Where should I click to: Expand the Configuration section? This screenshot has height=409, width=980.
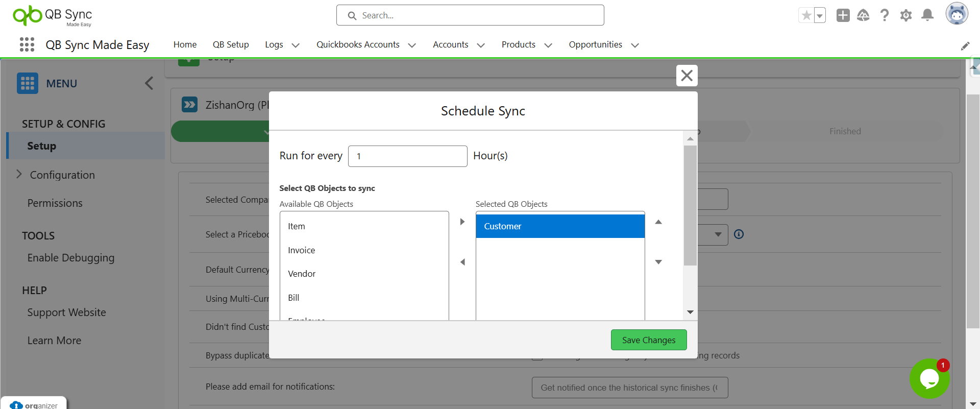pyautogui.click(x=19, y=174)
